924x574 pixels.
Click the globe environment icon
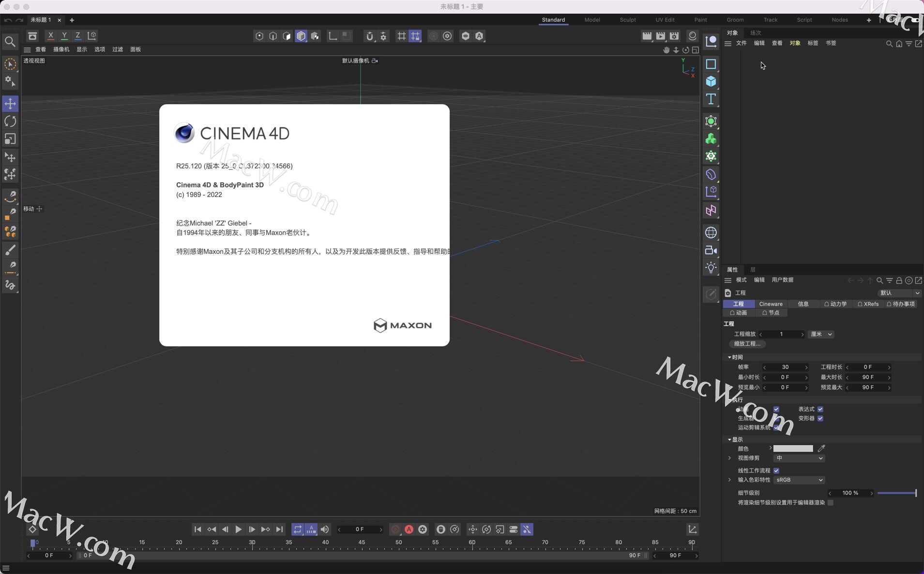pyautogui.click(x=711, y=233)
